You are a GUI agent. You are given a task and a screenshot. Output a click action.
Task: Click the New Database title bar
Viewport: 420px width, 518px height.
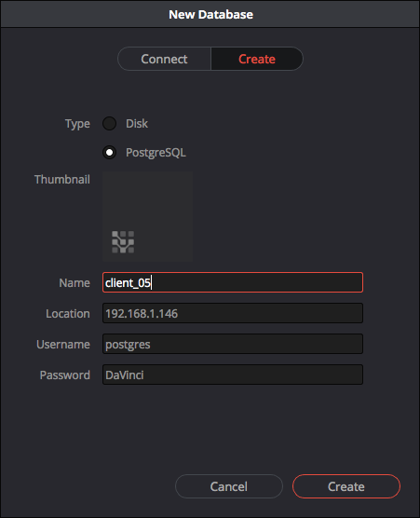[x=210, y=14]
